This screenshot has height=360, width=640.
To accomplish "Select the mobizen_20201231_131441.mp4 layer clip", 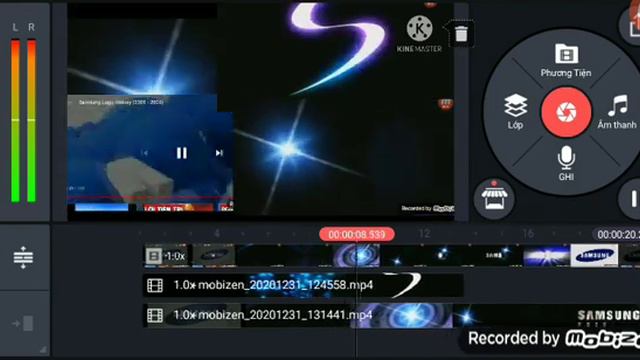I will [391, 315].
